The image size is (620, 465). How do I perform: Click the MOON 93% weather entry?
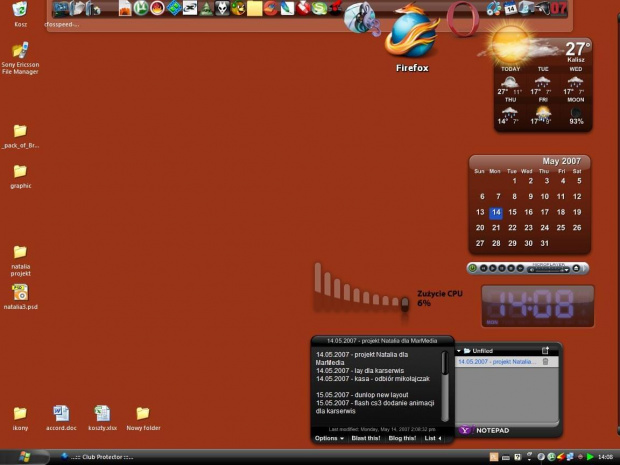576,112
